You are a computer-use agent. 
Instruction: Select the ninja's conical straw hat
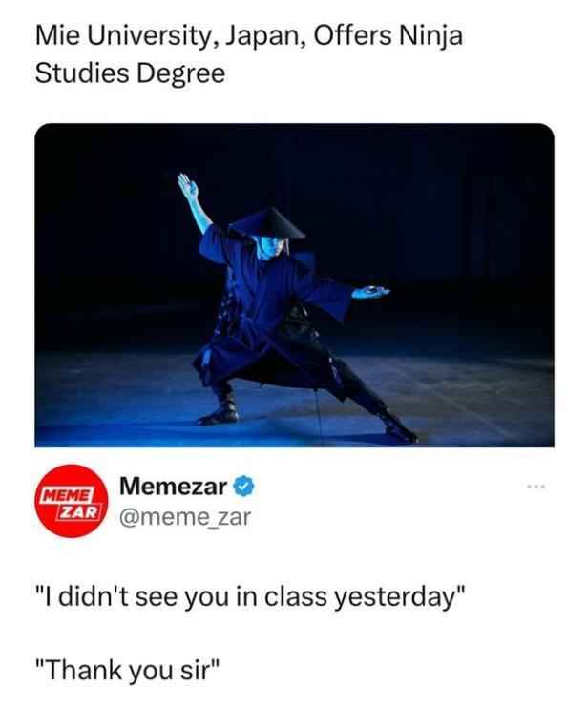click(267, 223)
